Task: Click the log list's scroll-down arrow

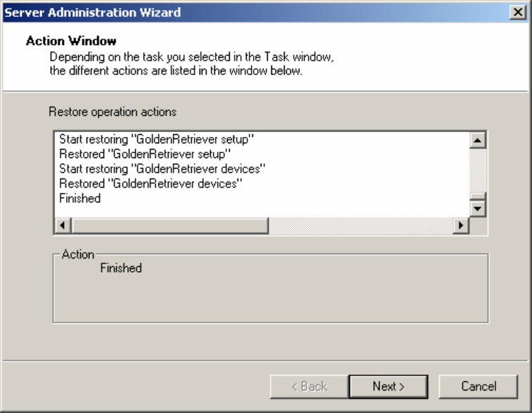Action: coord(479,209)
